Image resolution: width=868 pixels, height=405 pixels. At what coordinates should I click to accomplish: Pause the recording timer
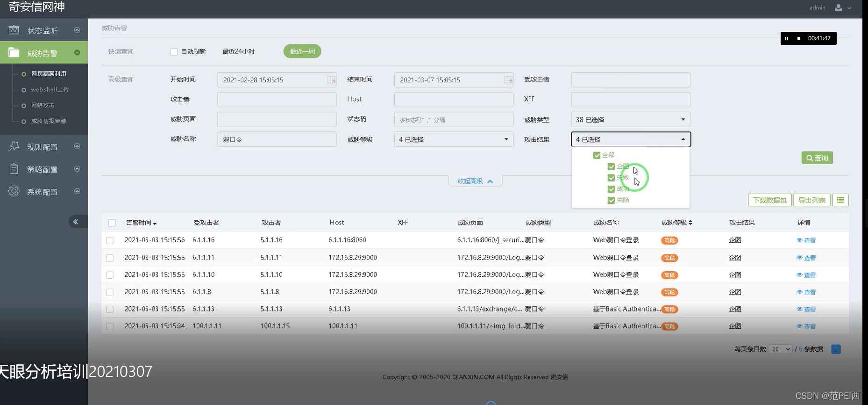pos(787,38)
